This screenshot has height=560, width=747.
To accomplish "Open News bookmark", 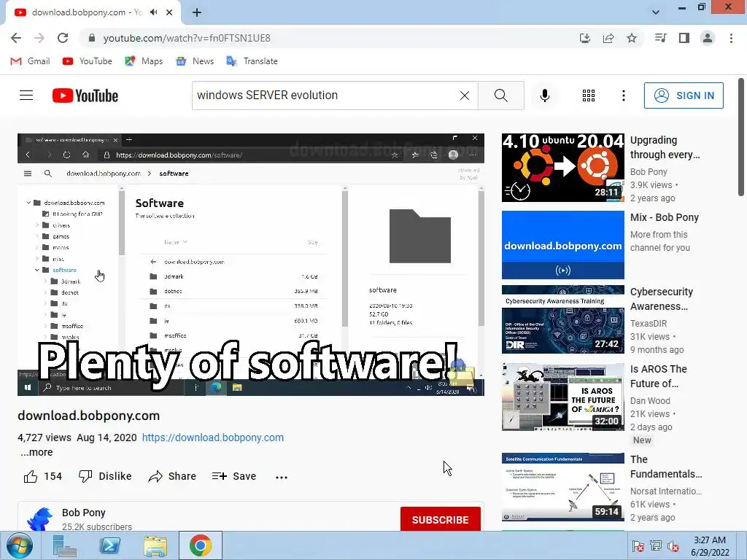I will (195, 61).
